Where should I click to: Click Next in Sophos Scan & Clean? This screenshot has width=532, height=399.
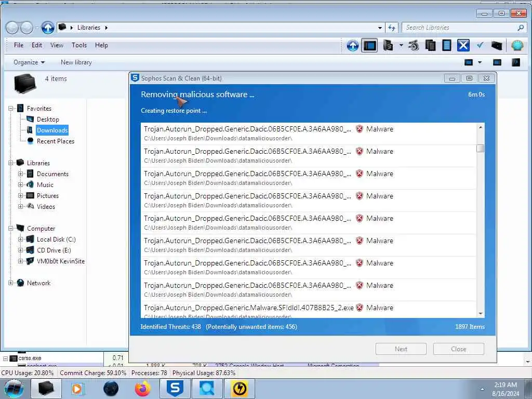401,349
